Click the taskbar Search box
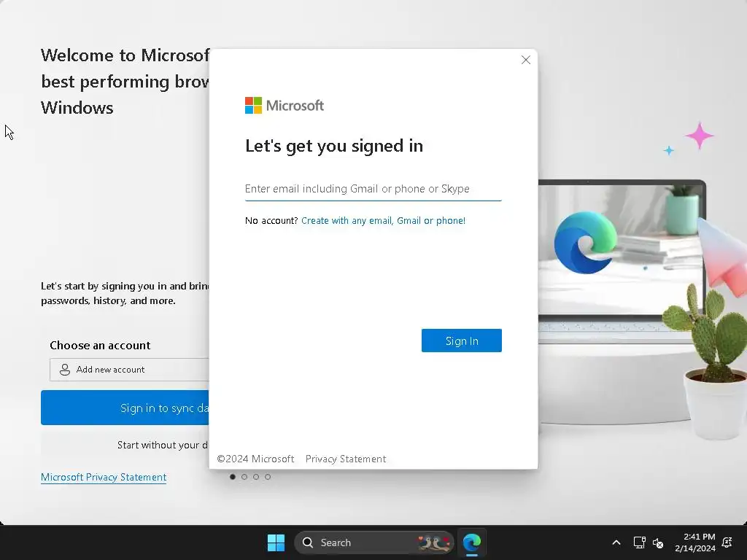 click(x=374, y=542)
